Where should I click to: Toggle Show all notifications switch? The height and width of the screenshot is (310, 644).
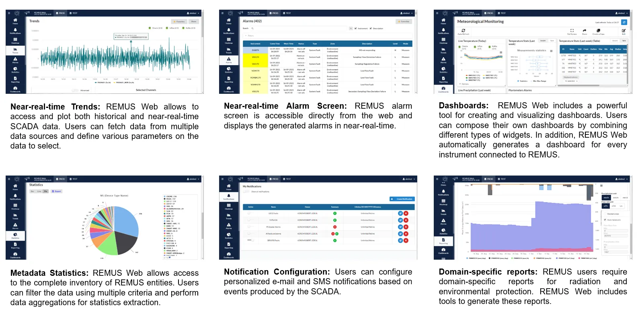click(246, 192)
